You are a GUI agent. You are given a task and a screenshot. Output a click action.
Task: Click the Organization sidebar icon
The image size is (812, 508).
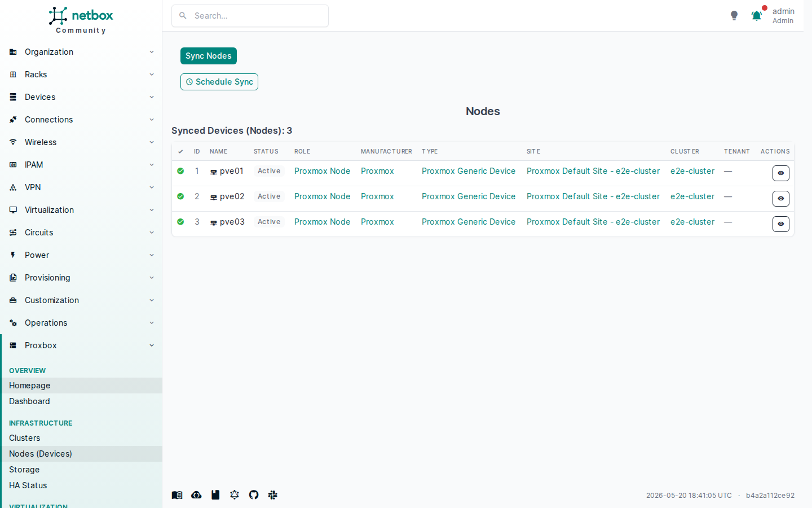pyautogui.click(x=13, y=52)
